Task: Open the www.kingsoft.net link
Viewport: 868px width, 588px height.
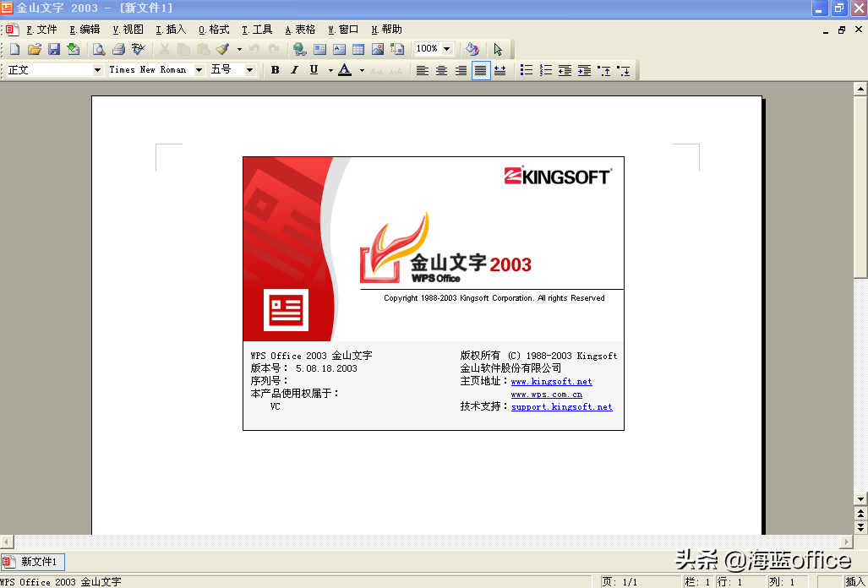Action: pyautogui.click(x=551, y=381)
